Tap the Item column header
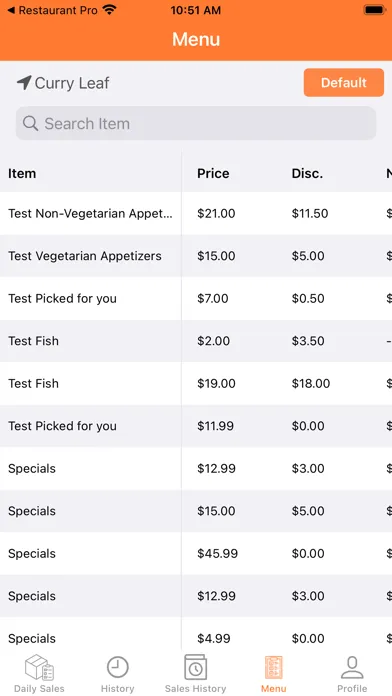 pos(22,173)
